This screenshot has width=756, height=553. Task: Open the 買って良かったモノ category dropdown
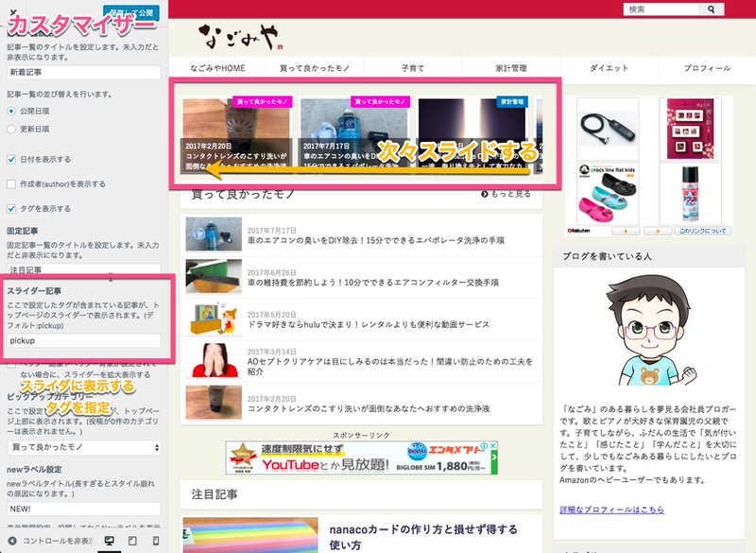point(83,446)
